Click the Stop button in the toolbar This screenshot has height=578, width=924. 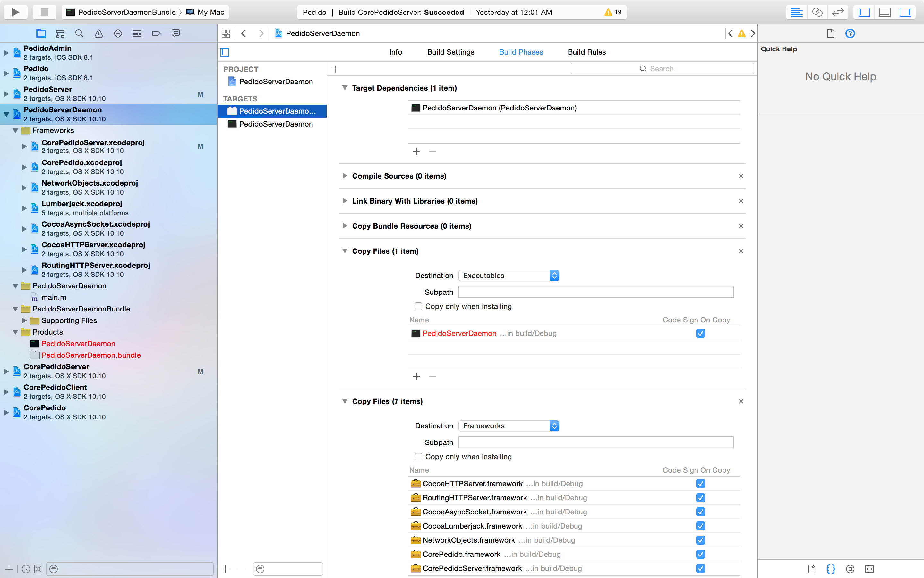pyautogui.click(x=44, y=12)
